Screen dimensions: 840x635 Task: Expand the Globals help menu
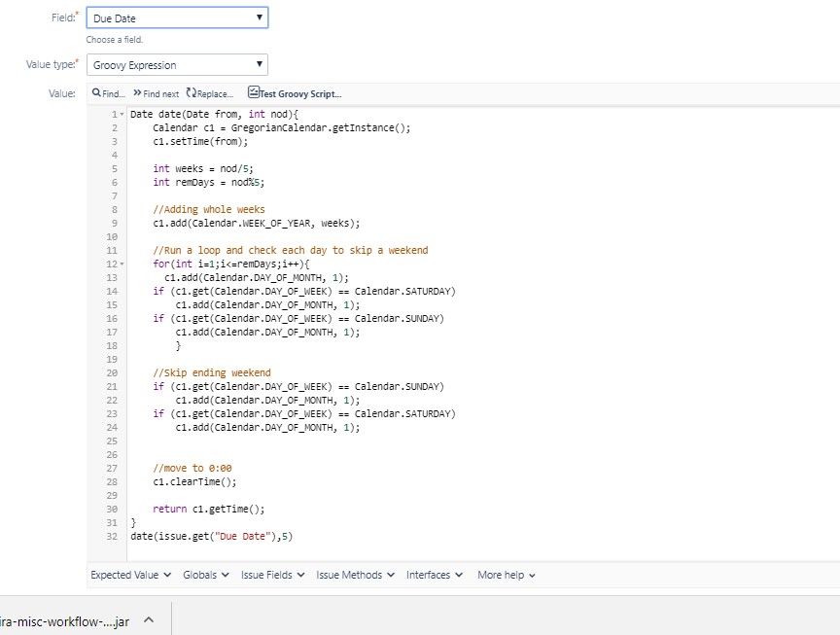(x=206, y=575)
